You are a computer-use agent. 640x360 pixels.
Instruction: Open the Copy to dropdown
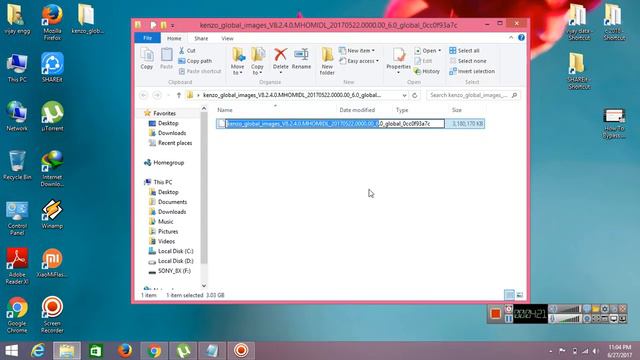[258, 61]
